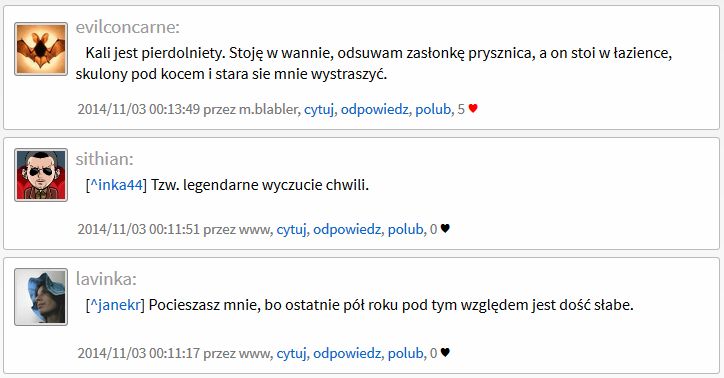Click the black heart on lavinka's post
The width and height of the screenshot is (724, 378).
pos(445,353)
